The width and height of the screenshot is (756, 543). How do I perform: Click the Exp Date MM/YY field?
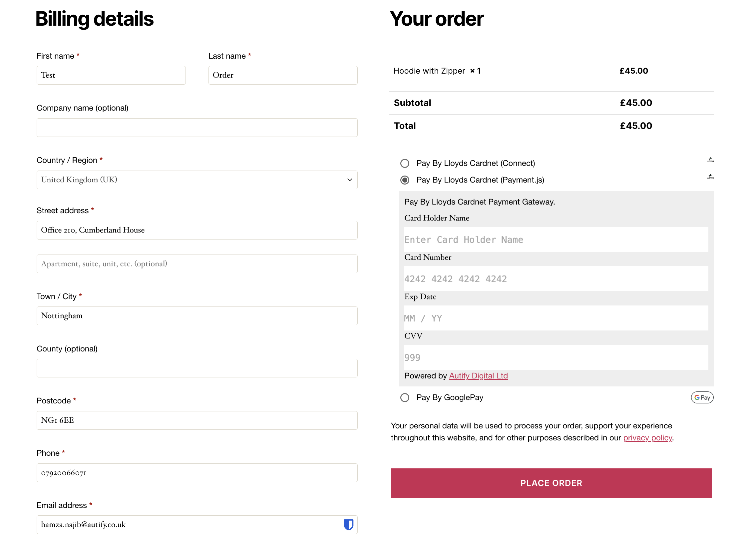tap(556, 318)
